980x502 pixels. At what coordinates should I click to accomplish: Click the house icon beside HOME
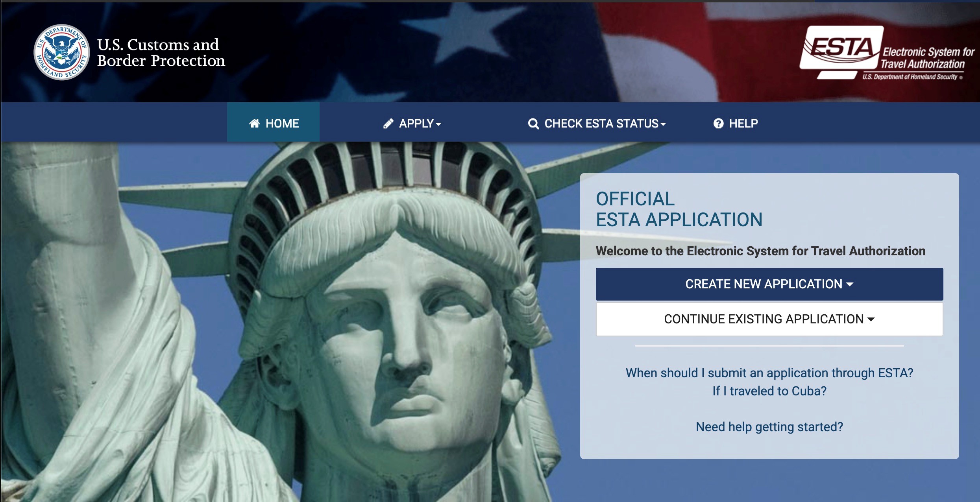point(255,124)
